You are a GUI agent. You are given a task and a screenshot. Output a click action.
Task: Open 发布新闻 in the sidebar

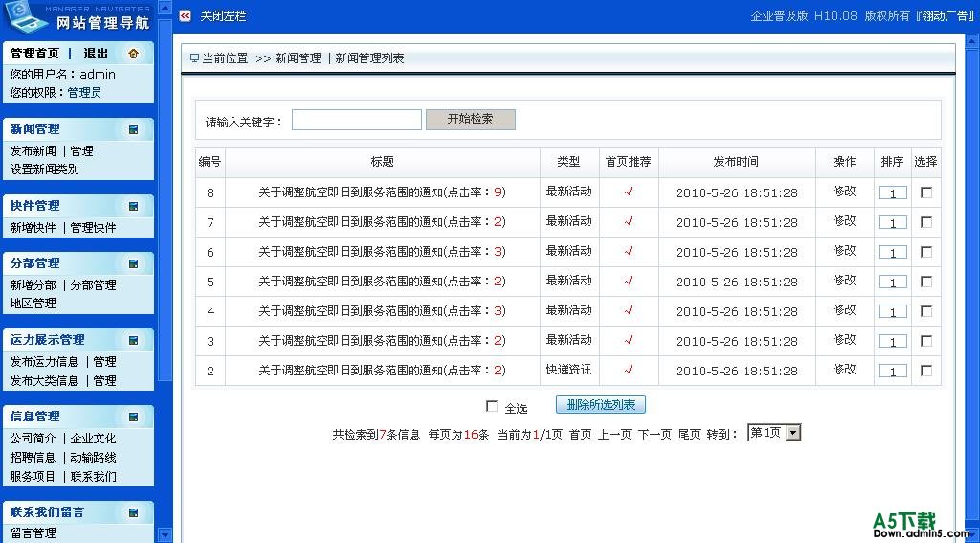(x=33, y=151)
